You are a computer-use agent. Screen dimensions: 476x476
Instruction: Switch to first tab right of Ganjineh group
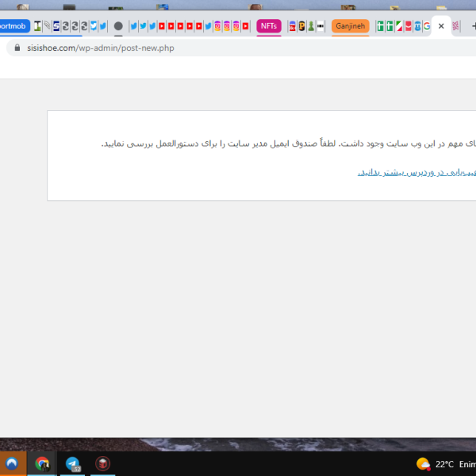[x=380, y=26]
